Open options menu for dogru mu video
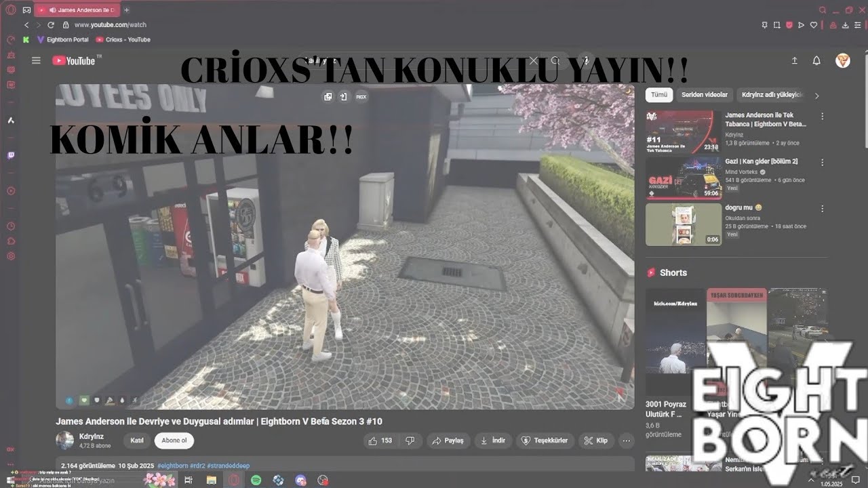The height and width of the screenshot is (488, 868). [823, 209]
